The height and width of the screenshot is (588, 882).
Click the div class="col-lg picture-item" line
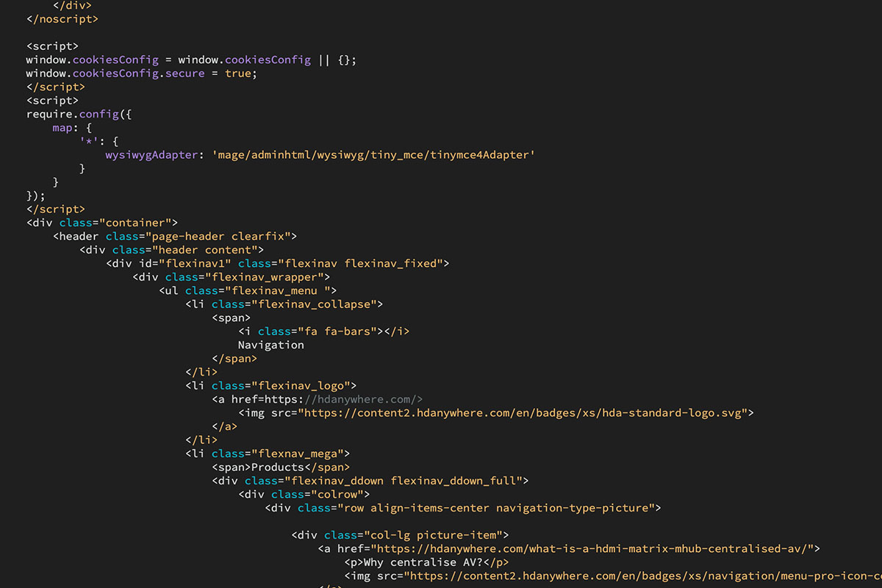click(400, 535)
